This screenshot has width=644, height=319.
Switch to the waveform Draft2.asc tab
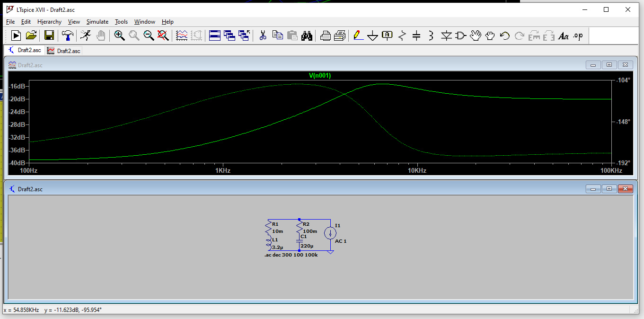pyautogui.click(x=63, y=50)
